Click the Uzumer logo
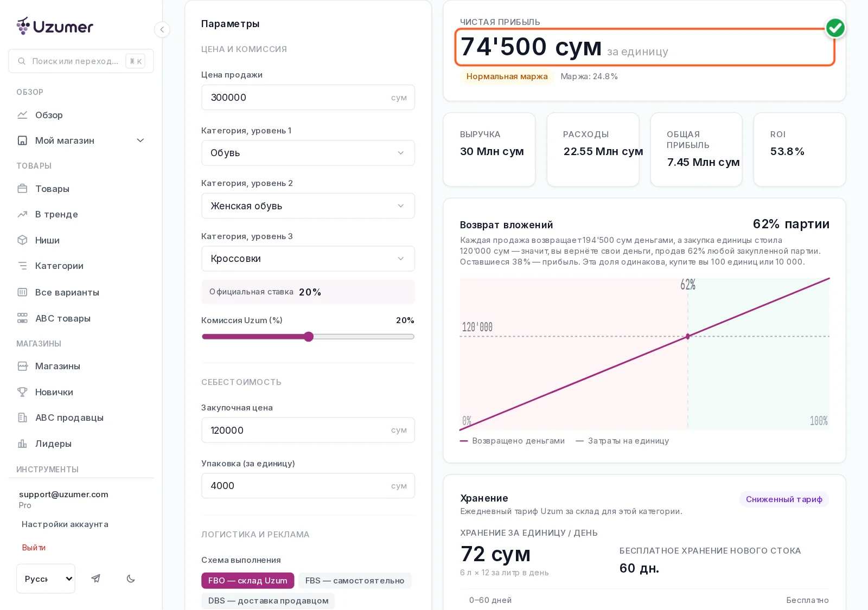This screenshot has width=868, height=610. click(55, 26)
